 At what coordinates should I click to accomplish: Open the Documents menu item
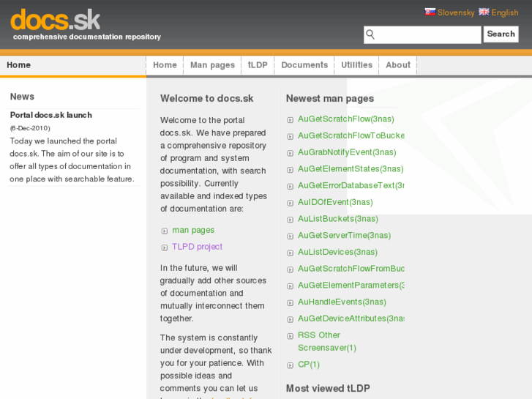[x=304, y=65]
